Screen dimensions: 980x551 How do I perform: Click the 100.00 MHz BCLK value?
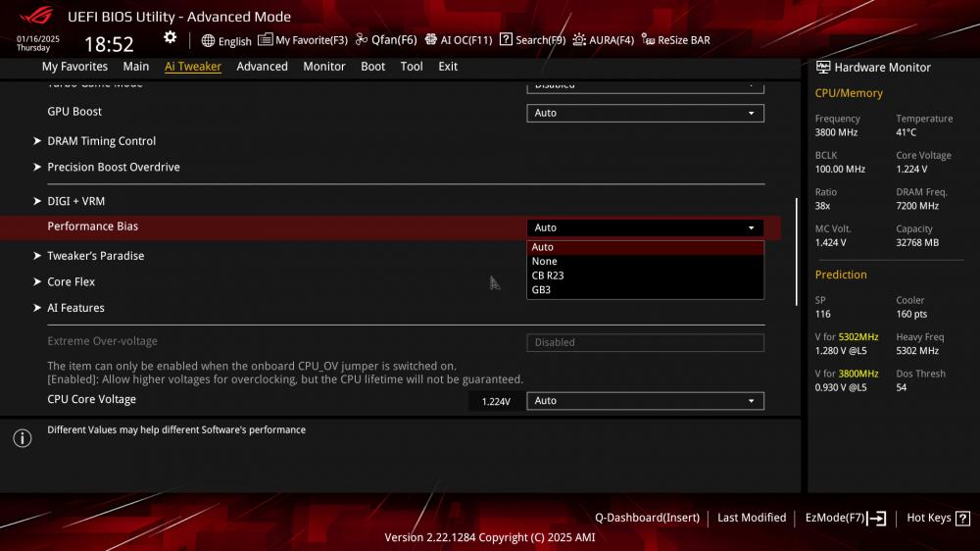[840, 170]
